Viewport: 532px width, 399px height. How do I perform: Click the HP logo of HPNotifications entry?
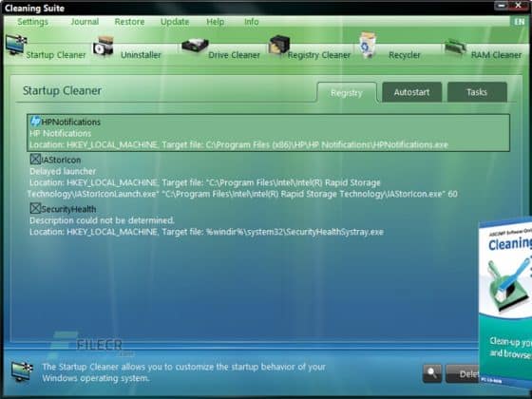[x=35, y=122]
